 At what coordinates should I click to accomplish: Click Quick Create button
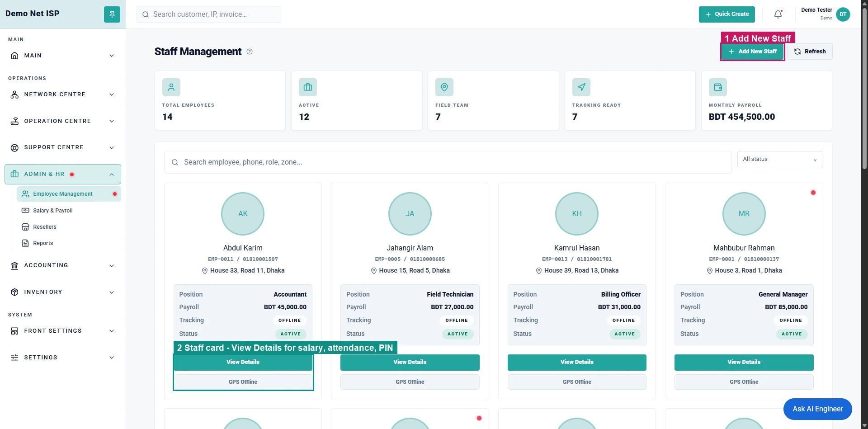point(727,14)
